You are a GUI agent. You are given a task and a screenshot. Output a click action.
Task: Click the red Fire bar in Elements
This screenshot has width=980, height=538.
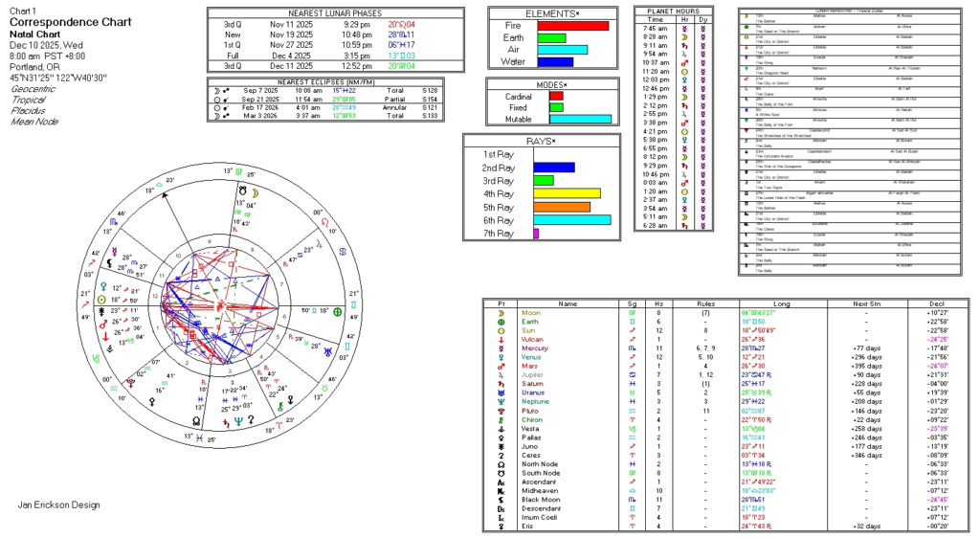tap(572, 25)
